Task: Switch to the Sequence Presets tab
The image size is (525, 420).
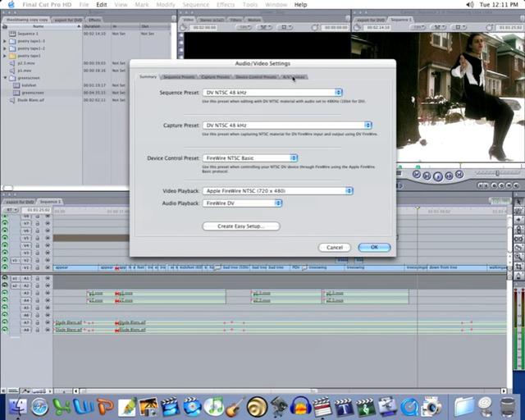Action: 179,77
